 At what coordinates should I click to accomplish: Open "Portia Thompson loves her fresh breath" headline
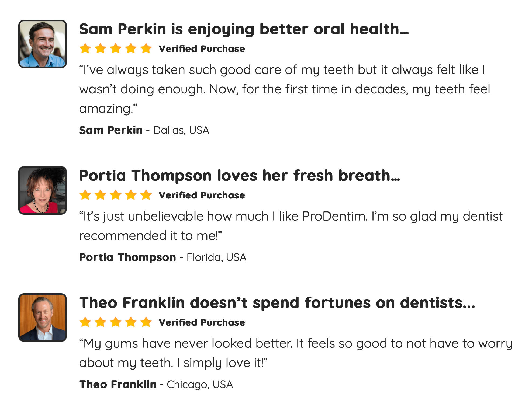pos(239,176)
